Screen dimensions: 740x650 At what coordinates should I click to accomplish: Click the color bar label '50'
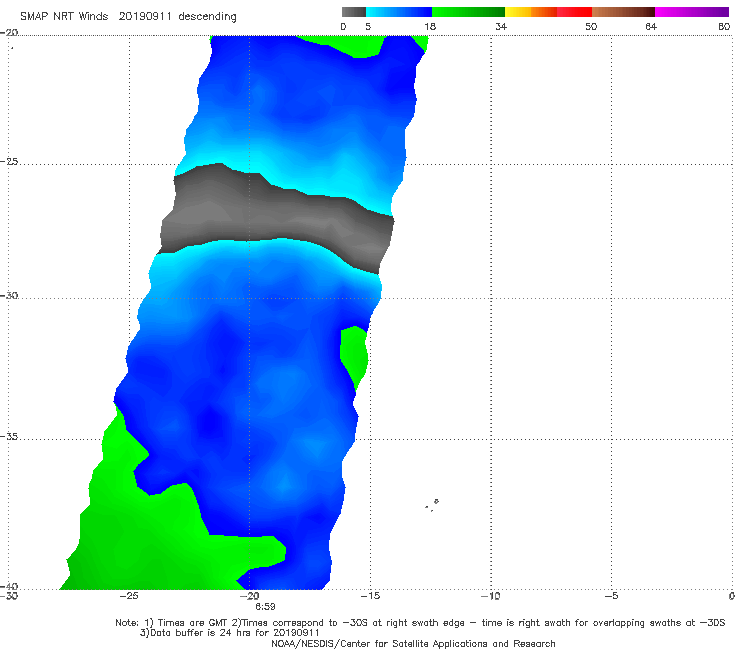(x=591, y=26)
